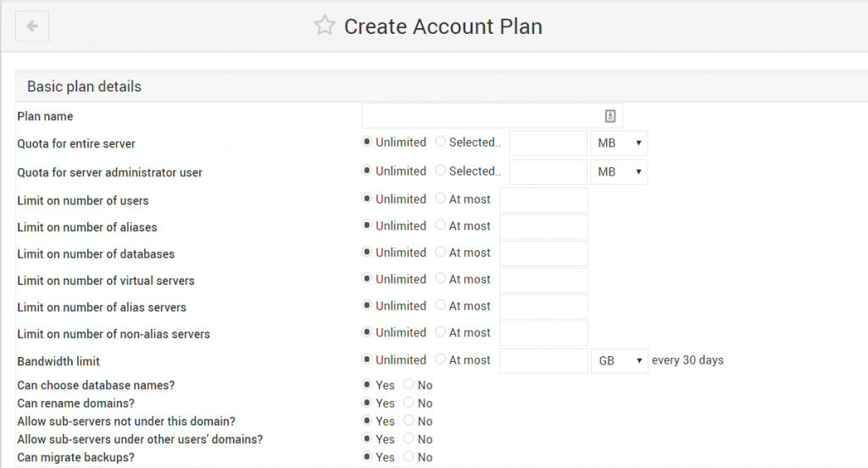The image size is (868, 468).
Task: Click the bandwidth limit amount field
Action: point(543,360)
